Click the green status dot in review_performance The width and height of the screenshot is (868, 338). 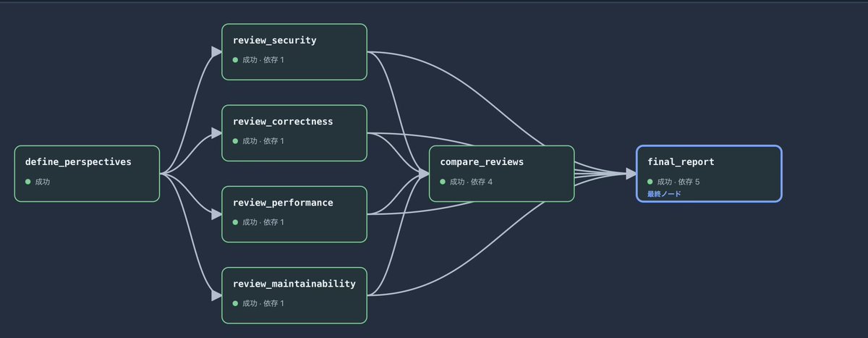(236, 221)
